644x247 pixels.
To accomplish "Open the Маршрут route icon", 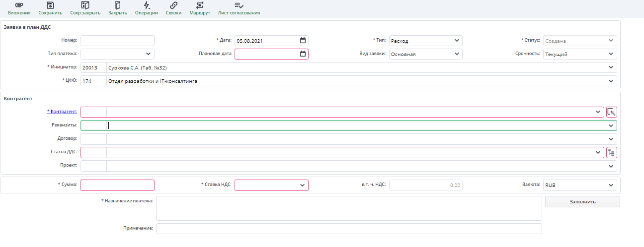I will (x=199, y=5).
